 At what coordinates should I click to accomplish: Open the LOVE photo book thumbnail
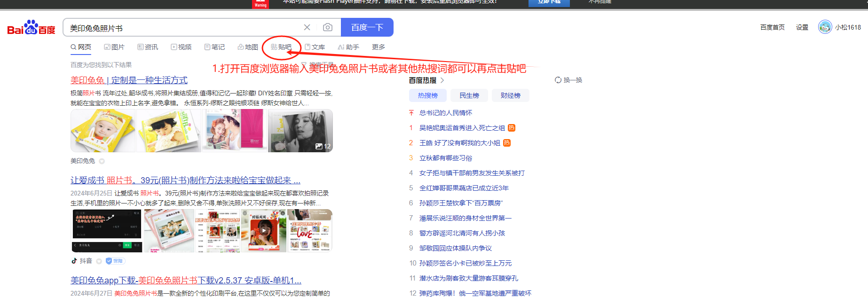(x=310, y=231)
